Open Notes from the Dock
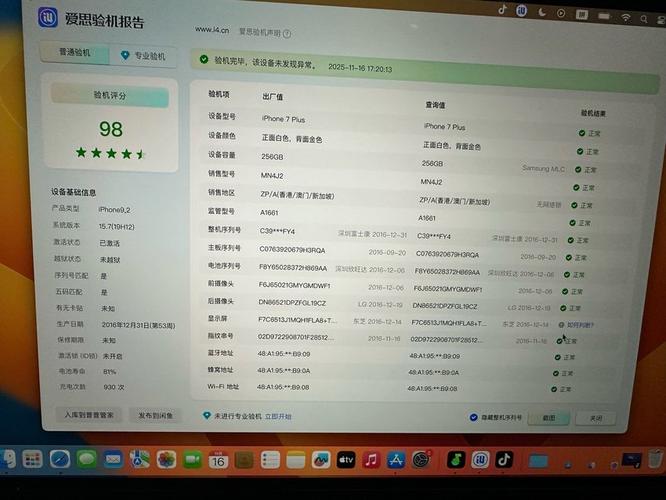This screenshot has width=666, height=500. (x=296, y=460)
